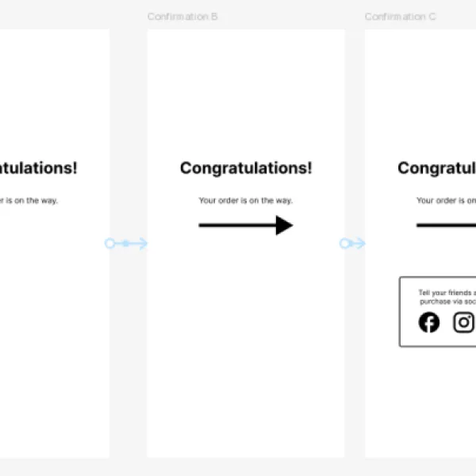Click the blue connector arrowhead entering Confirmation B
476x476 pixels.
pos(143,244)
